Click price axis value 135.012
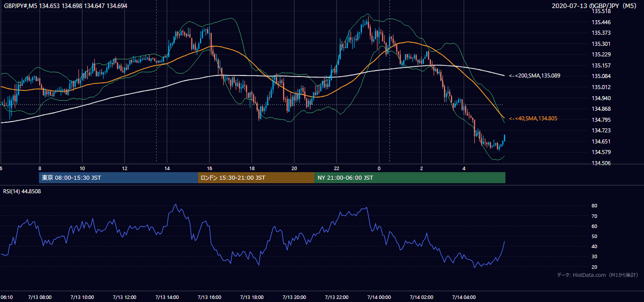The height and width of the screenshot is (302, 644). tap(601, 87)
